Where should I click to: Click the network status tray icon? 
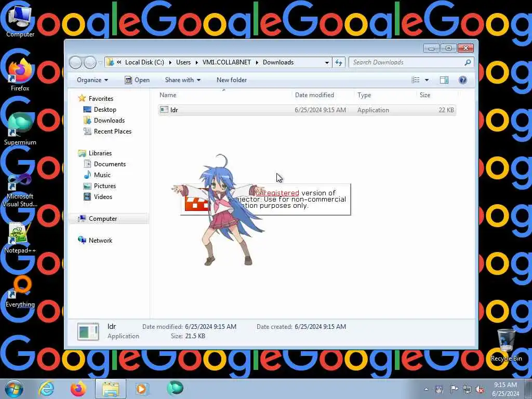(x=467, y=389)
